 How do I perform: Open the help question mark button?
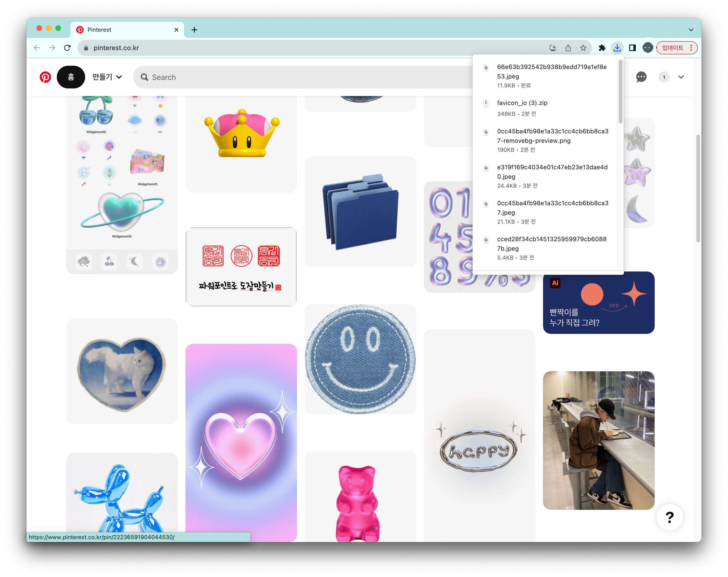(x=670, y=517)
